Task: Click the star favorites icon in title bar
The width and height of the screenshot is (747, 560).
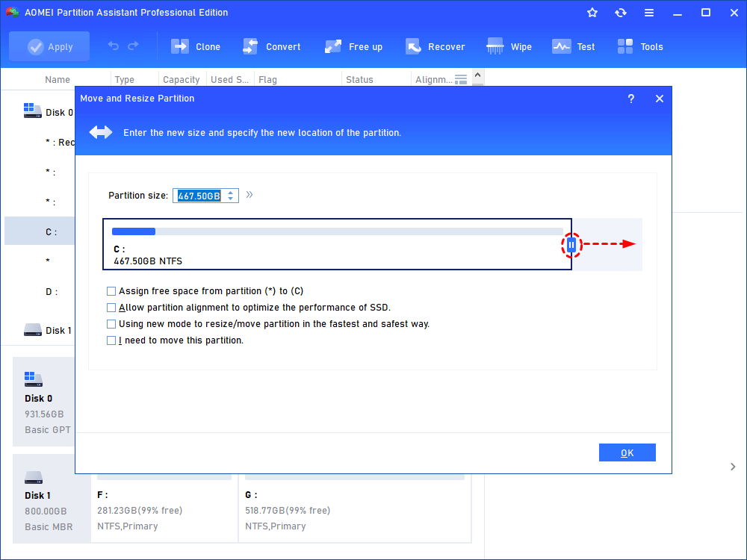Action: pyautogui.click(x=592, y=13)
